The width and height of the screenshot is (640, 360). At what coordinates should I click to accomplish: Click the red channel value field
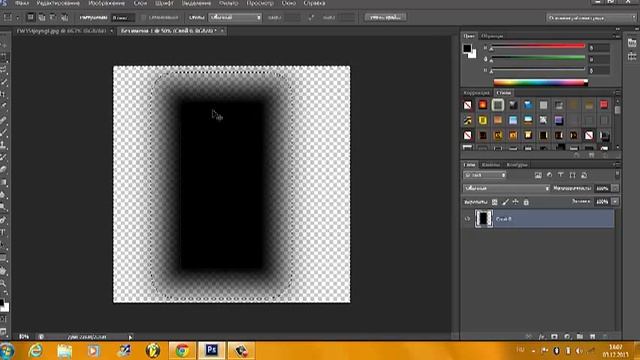click(x=599, y=48)
